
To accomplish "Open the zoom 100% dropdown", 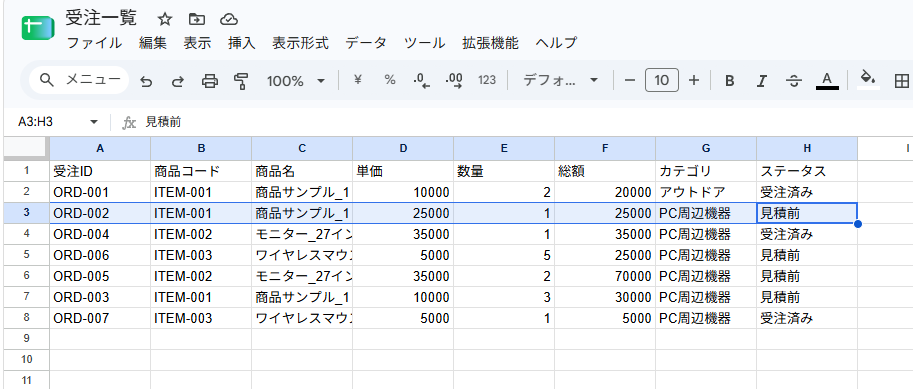I will pyautogui.click(x=295, y=81).
